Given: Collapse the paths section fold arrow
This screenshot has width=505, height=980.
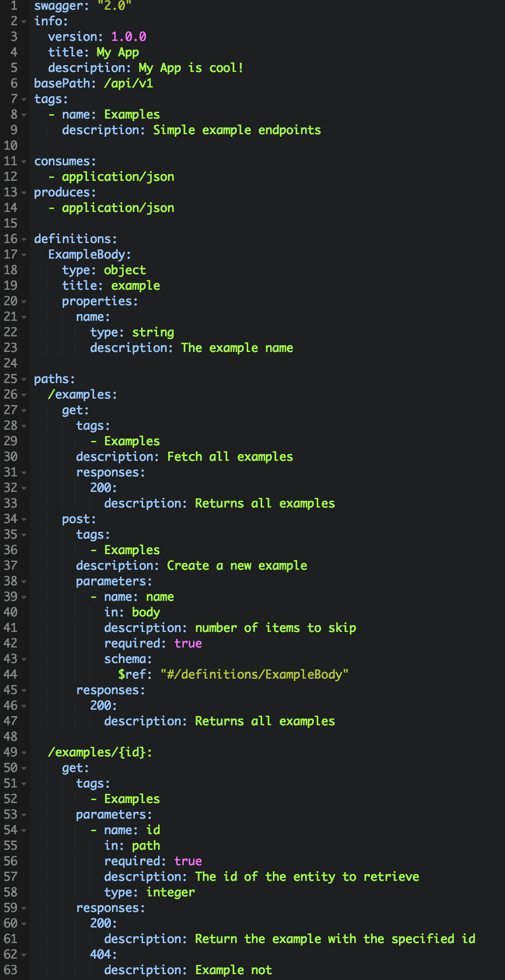Looking at the screenshot, I should coord(24,379).
